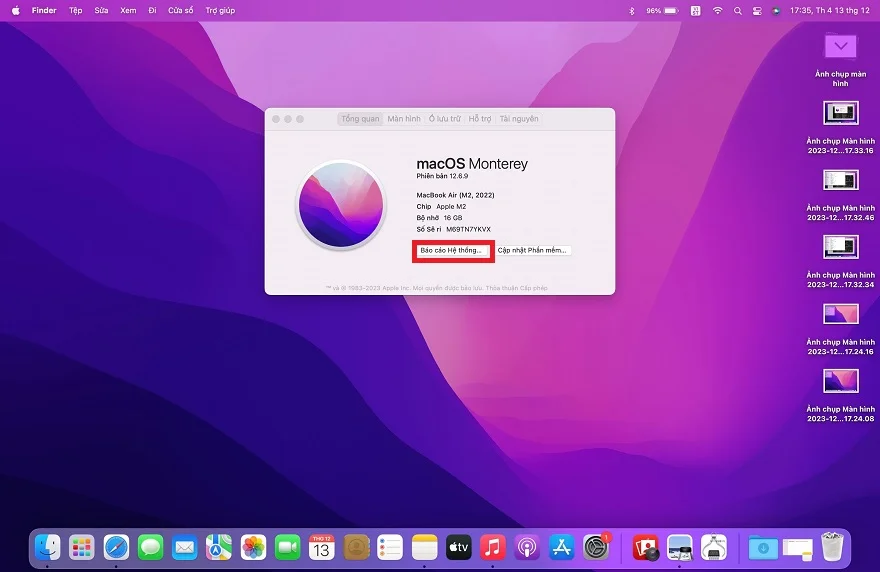Open Control Center in menu bar
880x572 pixels.
(x=757, y=11)
